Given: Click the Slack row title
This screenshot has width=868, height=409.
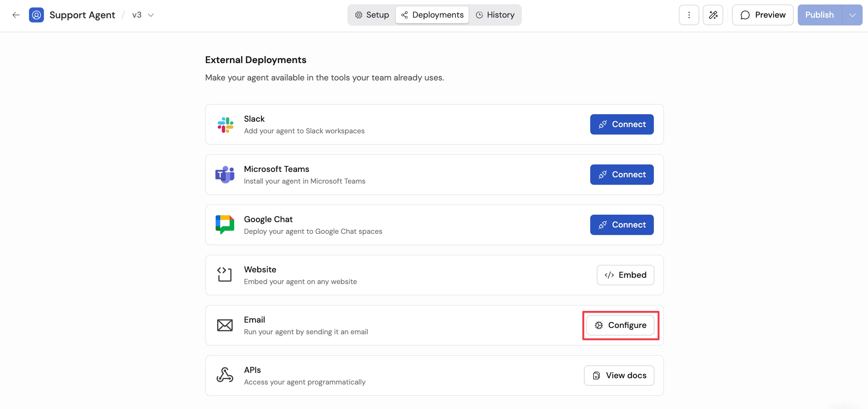Looking at the screenshot, I should (254, 119).
